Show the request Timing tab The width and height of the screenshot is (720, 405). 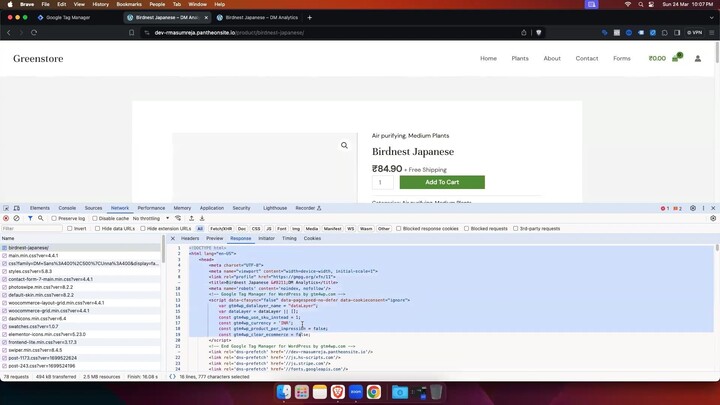(x=289, y=238)
